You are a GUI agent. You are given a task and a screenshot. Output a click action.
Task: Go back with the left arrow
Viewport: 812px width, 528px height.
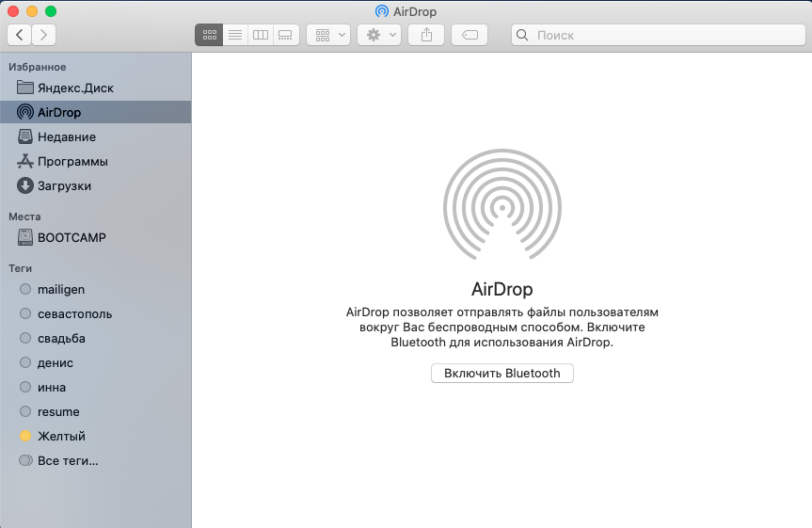tap(19, 35)
